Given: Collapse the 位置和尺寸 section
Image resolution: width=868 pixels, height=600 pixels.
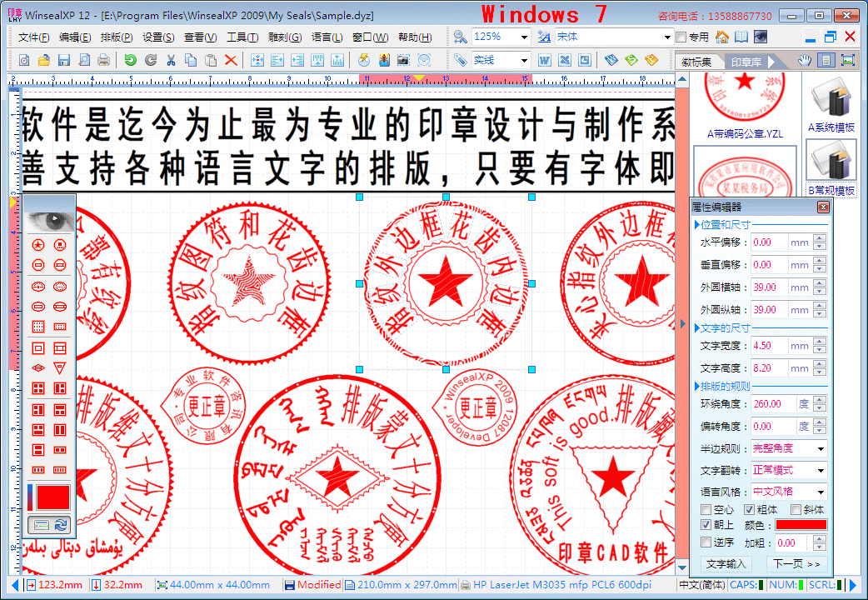Looking at the screenshot, I should [697, 224].
